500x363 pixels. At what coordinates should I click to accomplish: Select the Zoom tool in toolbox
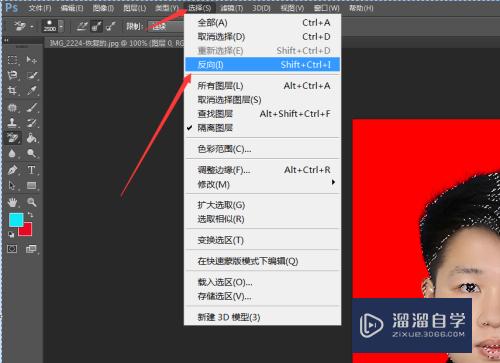pyautogui.click(x=32, y=202)
